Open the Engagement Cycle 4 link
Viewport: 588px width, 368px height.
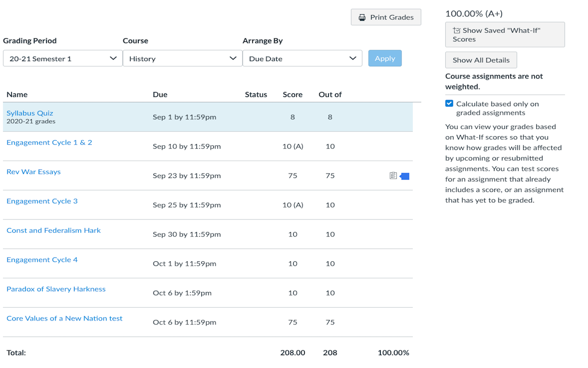[x=42, y=260]
